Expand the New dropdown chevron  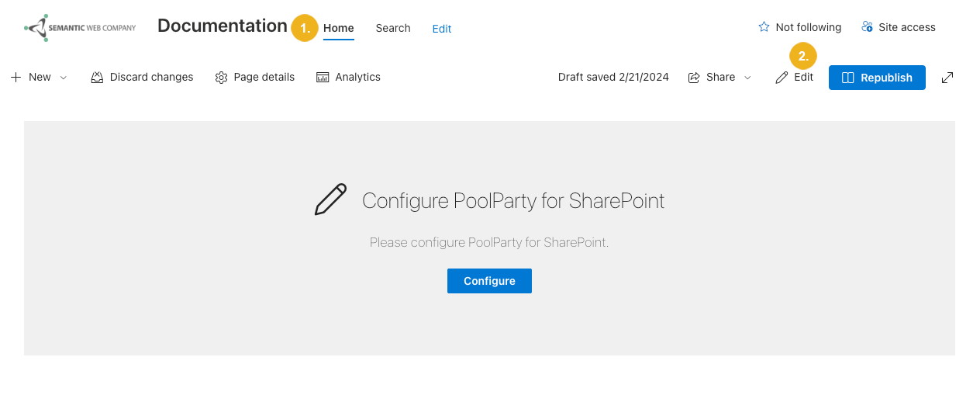[64, 78]
